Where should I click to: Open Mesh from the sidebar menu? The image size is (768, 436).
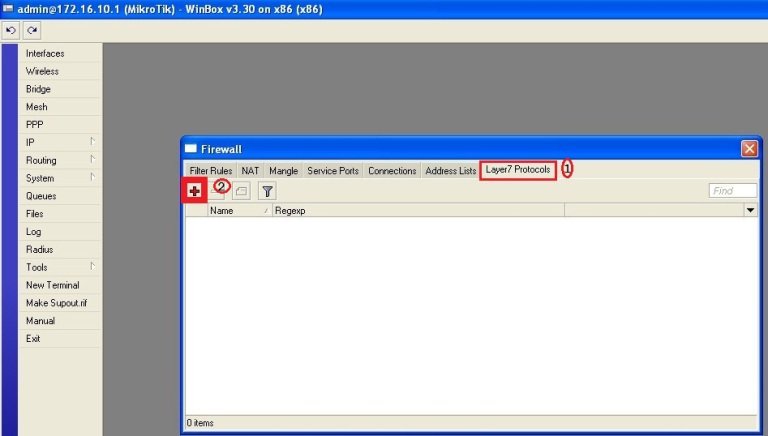pyautogui.click(x=60, y=107)
